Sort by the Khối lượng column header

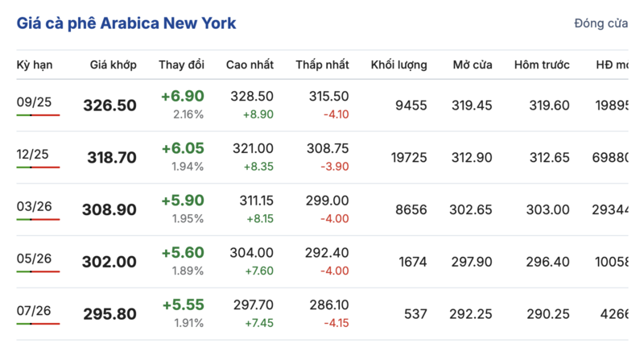click(398, 64)
